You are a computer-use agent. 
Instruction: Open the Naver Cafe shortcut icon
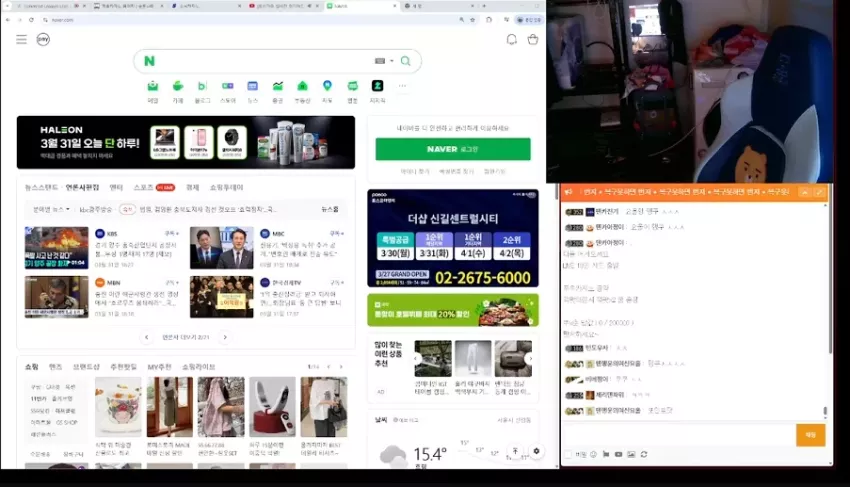(178, 86)
